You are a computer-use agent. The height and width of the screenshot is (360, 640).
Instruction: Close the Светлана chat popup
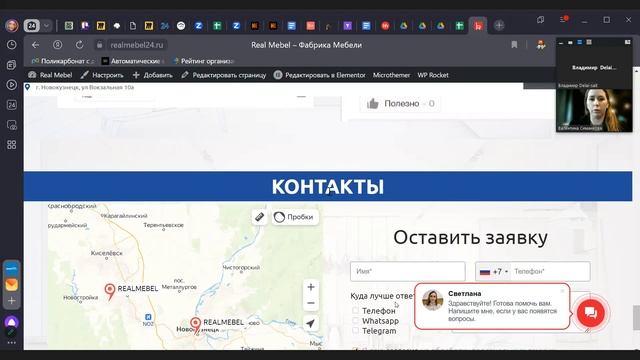562,291
